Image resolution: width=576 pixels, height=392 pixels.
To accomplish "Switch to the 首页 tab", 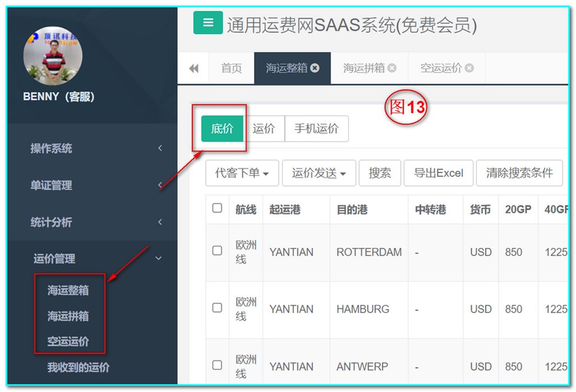I will [232, 68].
